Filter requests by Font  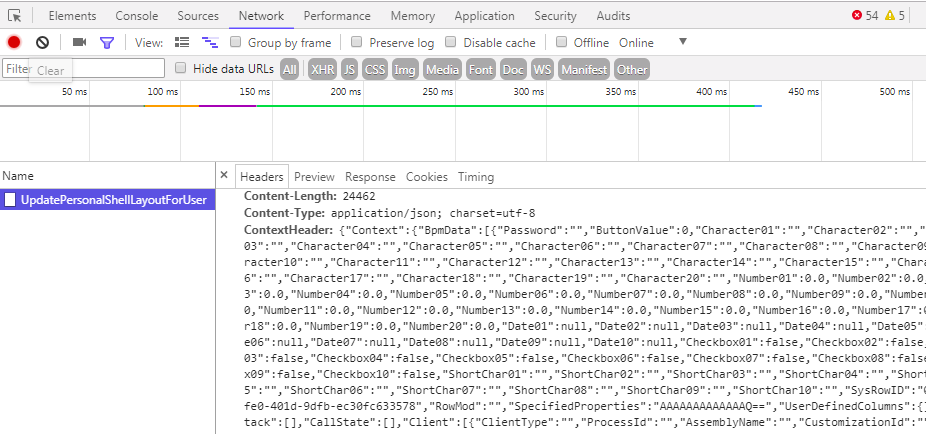click(481, 70)
